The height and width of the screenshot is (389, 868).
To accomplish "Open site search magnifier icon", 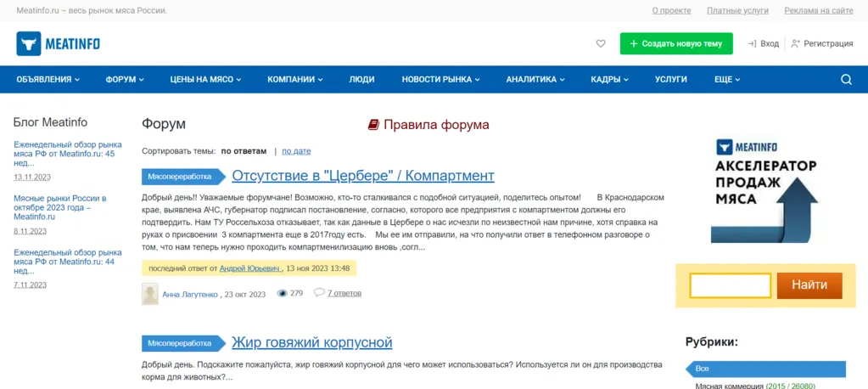I will click(x=846, y=80).
